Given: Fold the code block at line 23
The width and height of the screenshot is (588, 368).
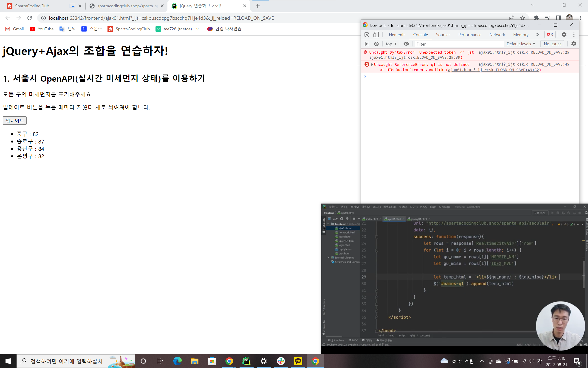Looking at the screenshot, I should coord(376,237).
